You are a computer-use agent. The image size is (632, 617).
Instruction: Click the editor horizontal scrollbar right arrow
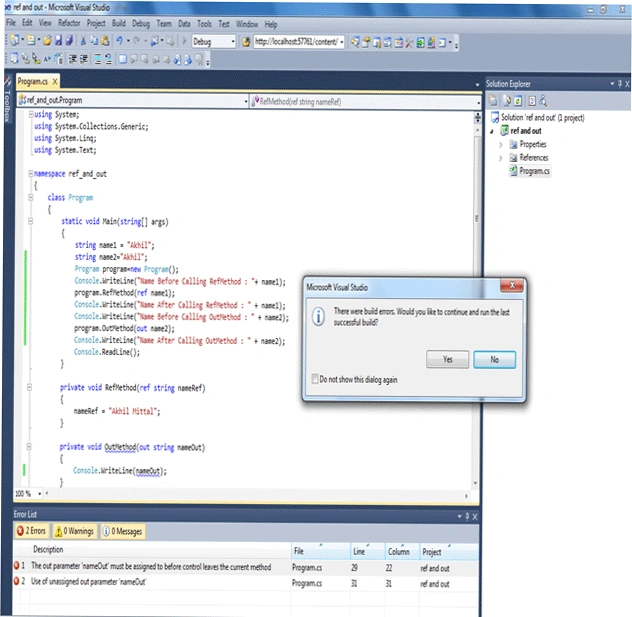point(467,496)
